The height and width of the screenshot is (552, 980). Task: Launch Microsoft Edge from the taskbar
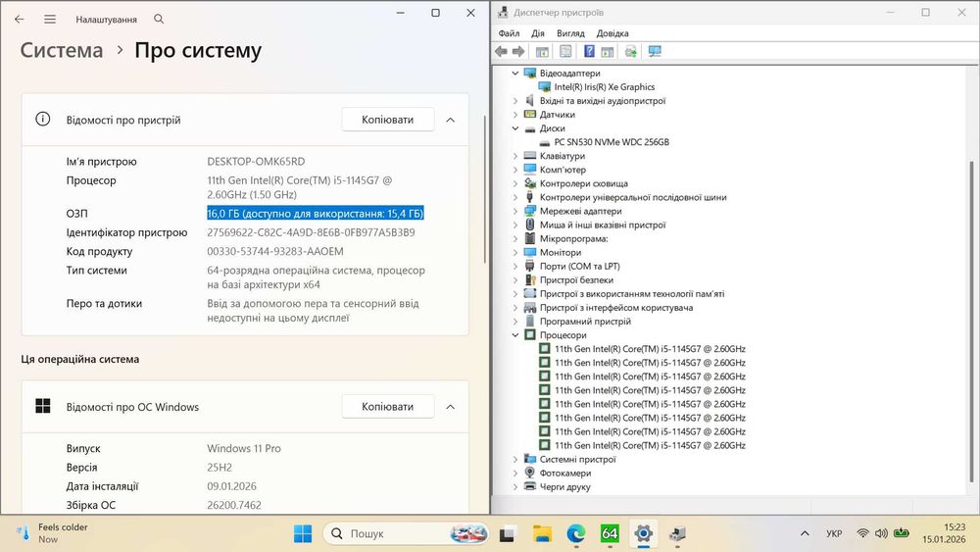[x=575, y=534]
